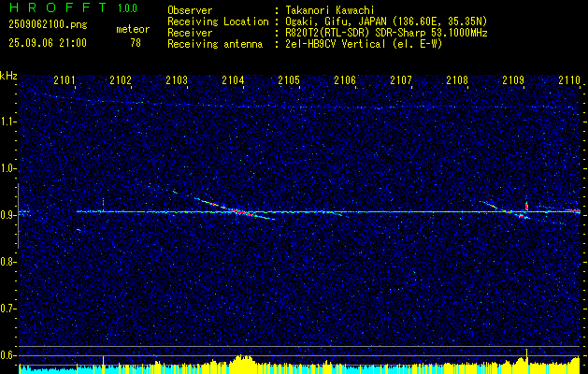Click the HROFFT program title
The width and height of the screenshot is (588, 374).
(58, 7)
